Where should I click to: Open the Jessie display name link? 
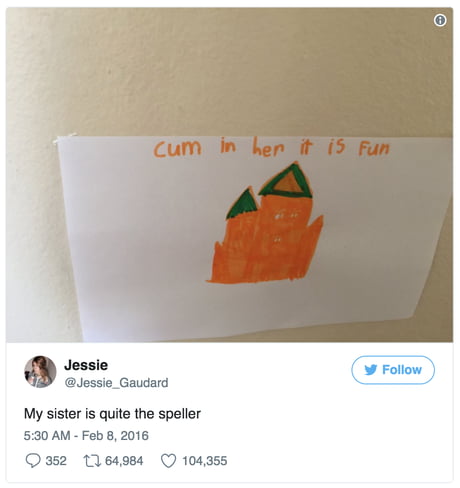86,365
